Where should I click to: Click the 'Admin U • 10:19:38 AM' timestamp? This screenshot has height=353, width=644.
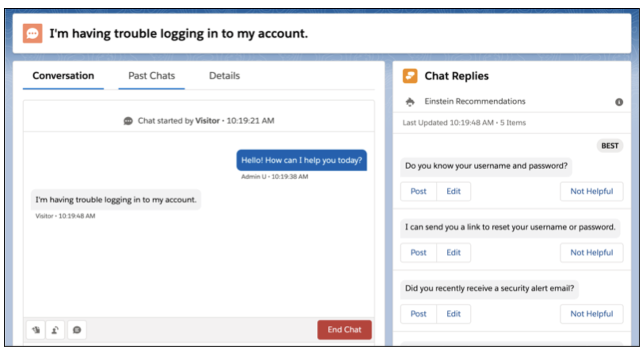[x=274, y=177]
